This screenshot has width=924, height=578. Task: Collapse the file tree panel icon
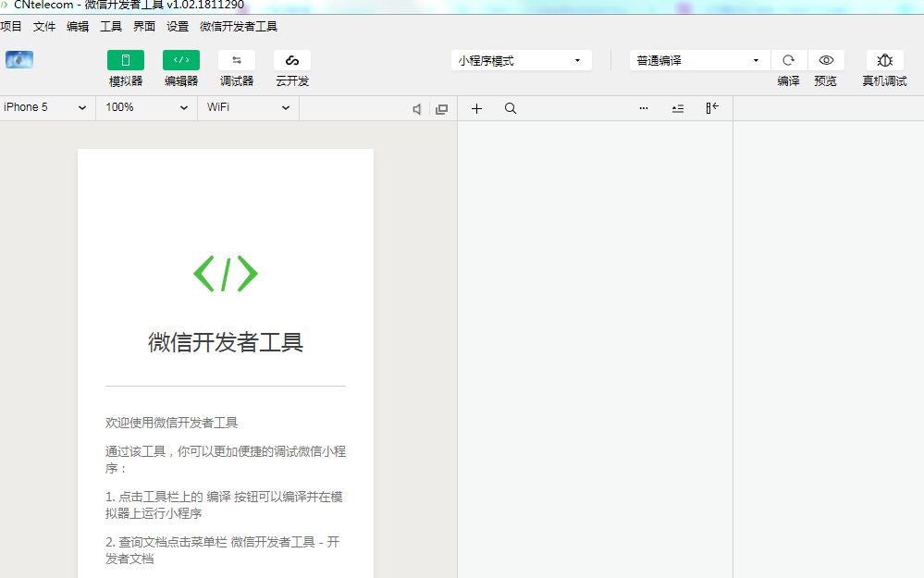[712, 108]
